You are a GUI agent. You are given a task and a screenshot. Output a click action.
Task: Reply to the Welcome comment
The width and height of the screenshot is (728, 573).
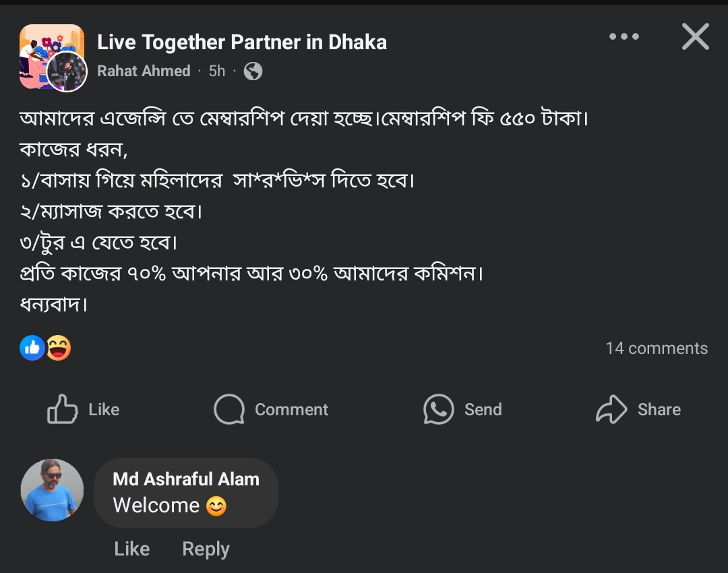206,549
